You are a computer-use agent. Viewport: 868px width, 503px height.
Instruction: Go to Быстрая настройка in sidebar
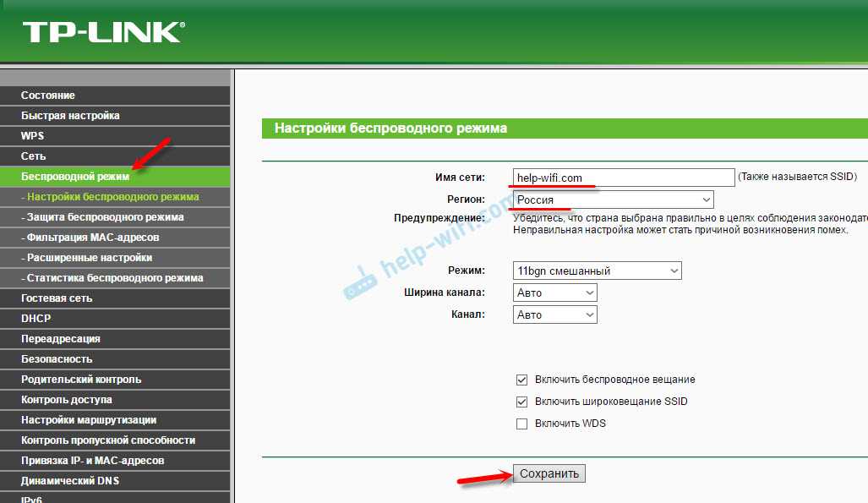(70, 116)
